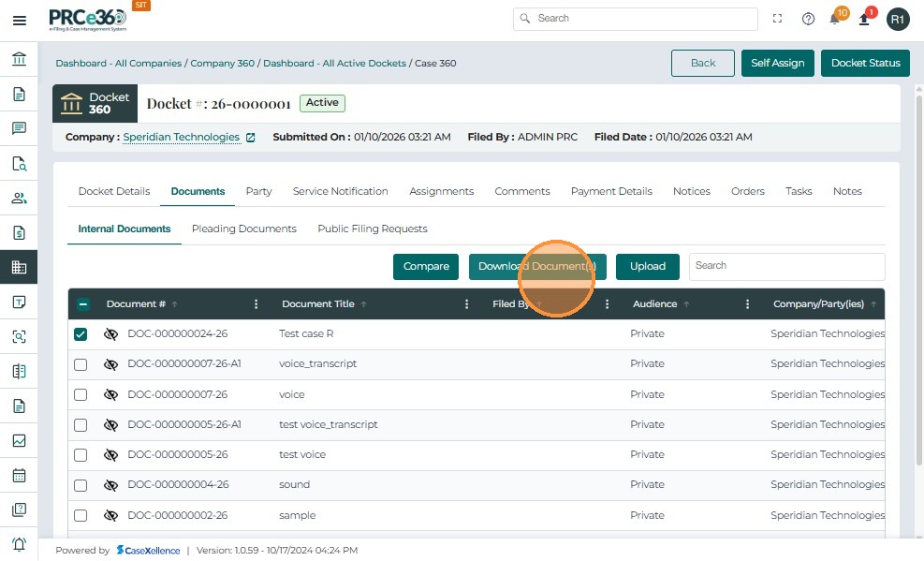The height and width of the screenshot is (561, 924).
Task: Click the documents table Search field
Action: tap(786, 266)
